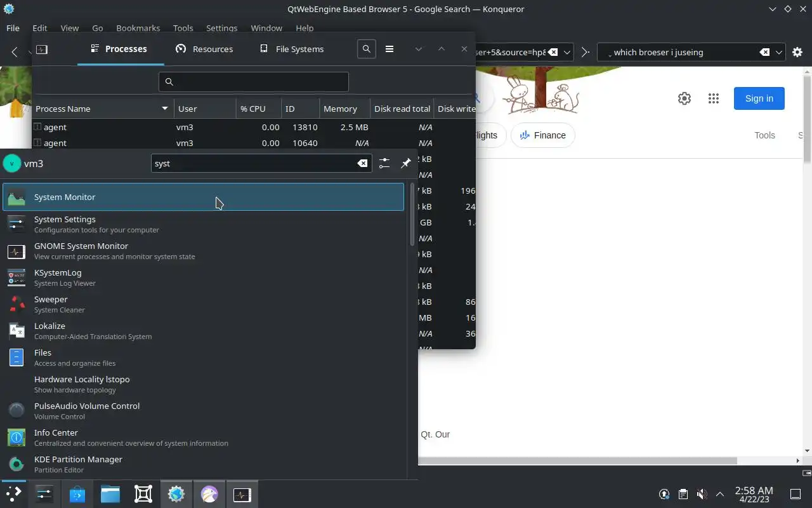Click the vm3 user avatar in launcher

tap(11, 163)
